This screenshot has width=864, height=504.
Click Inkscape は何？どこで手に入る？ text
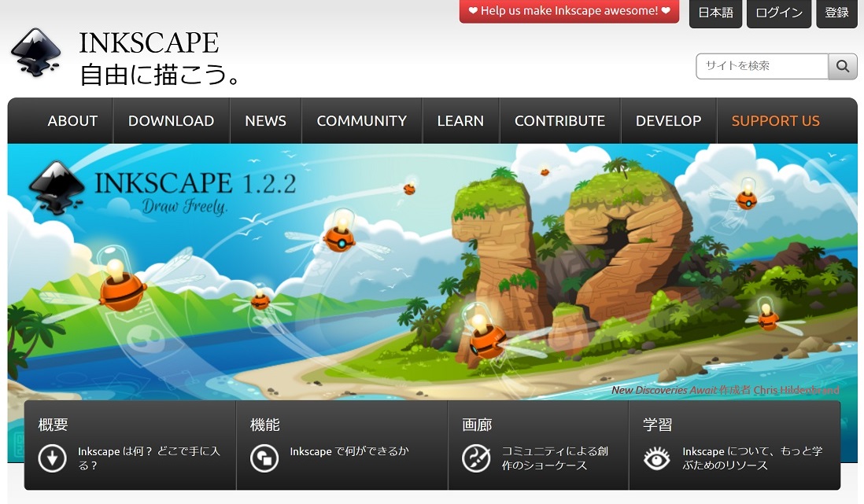point(150,458)
